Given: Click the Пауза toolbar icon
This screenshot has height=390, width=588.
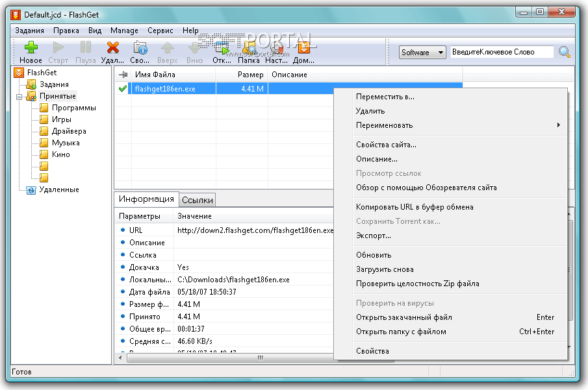Looking at the screenshot, I should 86,47.
